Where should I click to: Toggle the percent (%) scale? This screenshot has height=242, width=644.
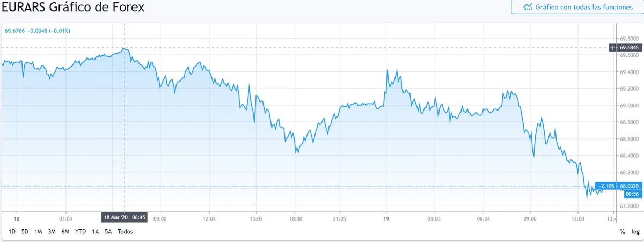tap(621, 232)
